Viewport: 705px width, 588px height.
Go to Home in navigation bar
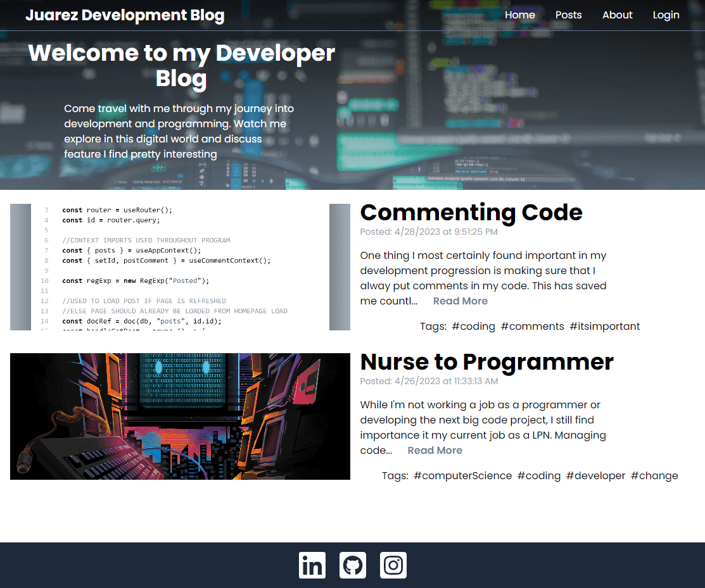(519, 15)
